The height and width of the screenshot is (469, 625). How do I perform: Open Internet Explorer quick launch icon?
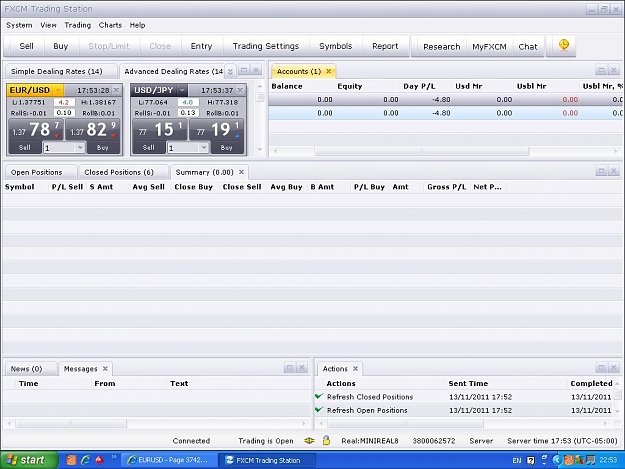point(85,460)
